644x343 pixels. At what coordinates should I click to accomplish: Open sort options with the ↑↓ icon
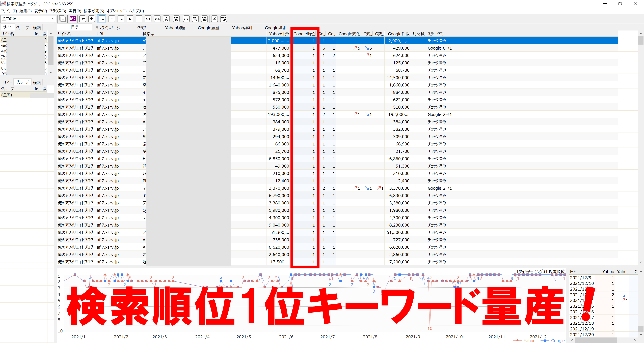(x=121, y=19)
